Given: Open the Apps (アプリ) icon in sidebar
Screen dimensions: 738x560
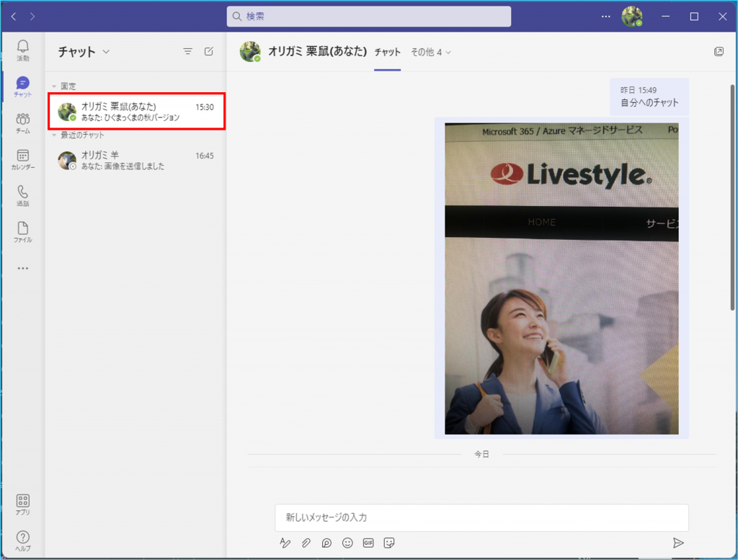Looking at the screenshot, I should pyautogui.click(x=22, y=504).
